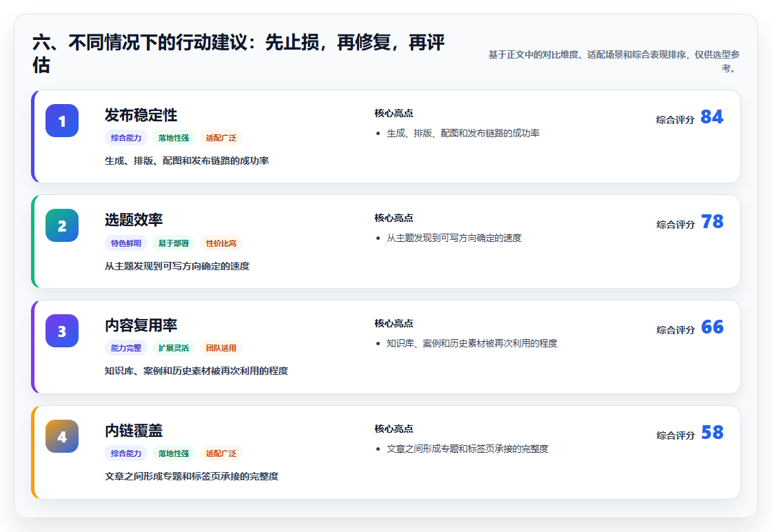Click 综合评分 label in 选题效率 card
This screenshot has width=772, height=532.
pyautogui.click(x=675, y=225)
